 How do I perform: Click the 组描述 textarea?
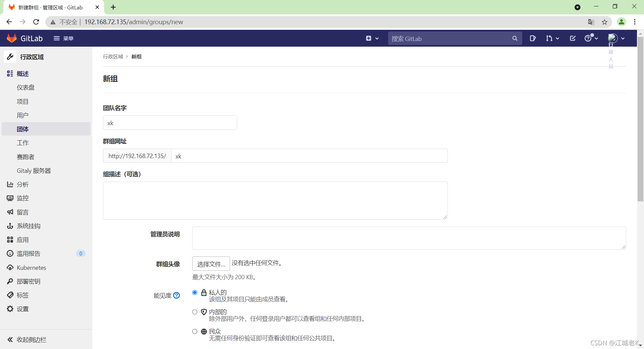[275, 201]
